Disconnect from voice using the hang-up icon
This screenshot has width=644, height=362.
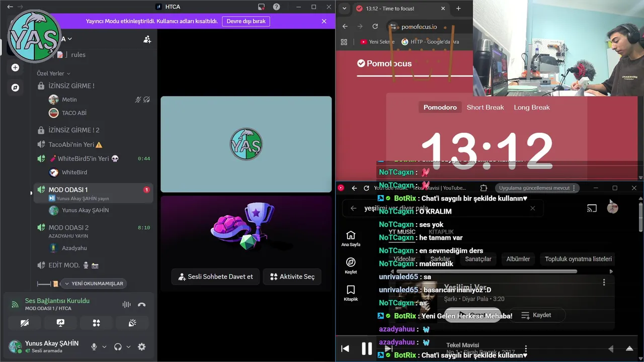pos(141,304)
